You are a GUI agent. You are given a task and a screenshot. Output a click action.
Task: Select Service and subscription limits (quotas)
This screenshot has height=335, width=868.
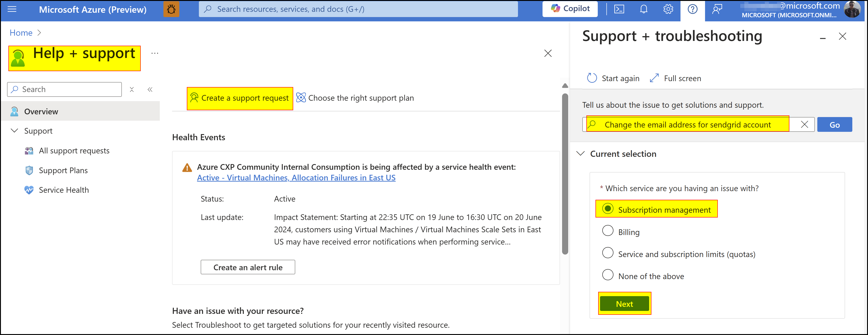608,253
